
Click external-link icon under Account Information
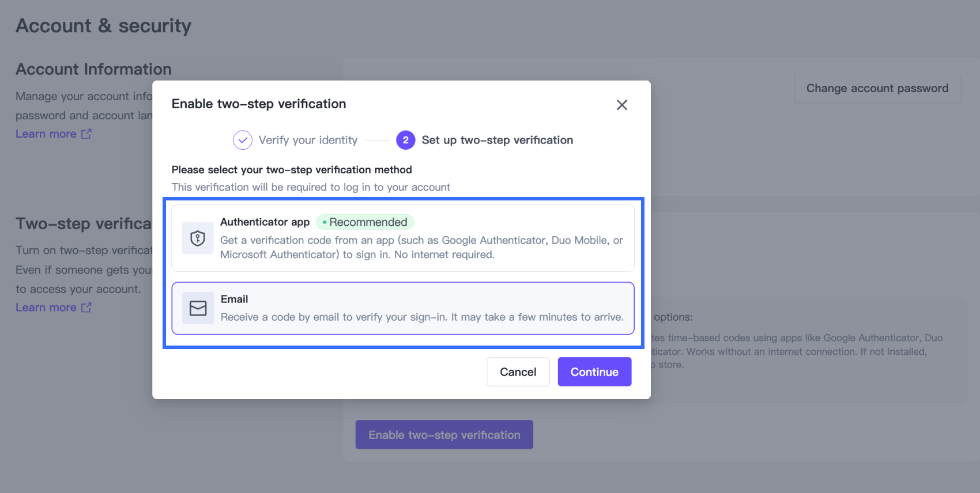(86, 134)
